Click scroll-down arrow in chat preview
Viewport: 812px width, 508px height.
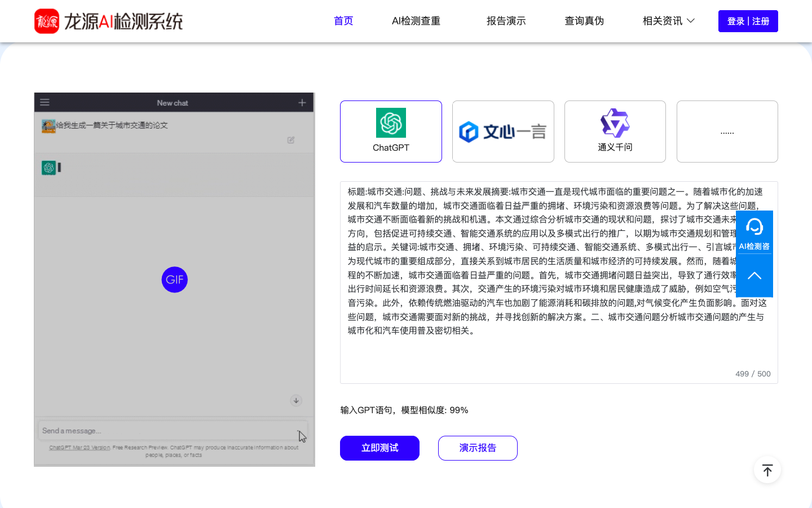pos(296,401)
